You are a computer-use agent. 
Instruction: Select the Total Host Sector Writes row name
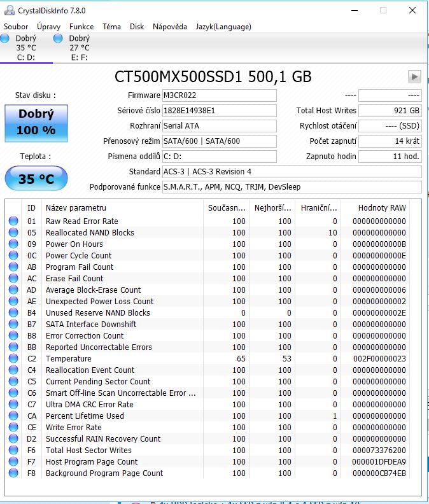coord(88,451)
